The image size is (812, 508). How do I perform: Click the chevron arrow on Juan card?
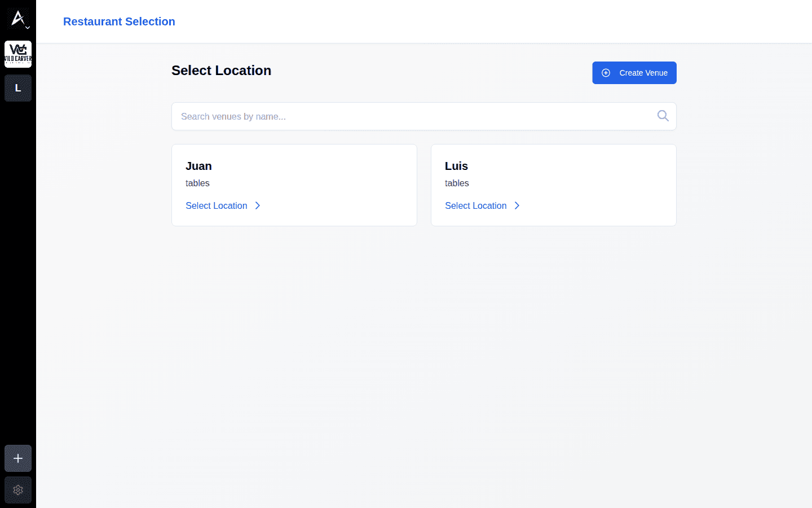click(258, 205)
